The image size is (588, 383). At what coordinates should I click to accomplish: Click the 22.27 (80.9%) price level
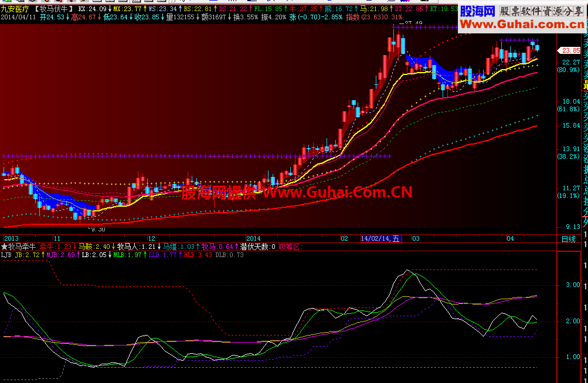click(x=570, y=66)
